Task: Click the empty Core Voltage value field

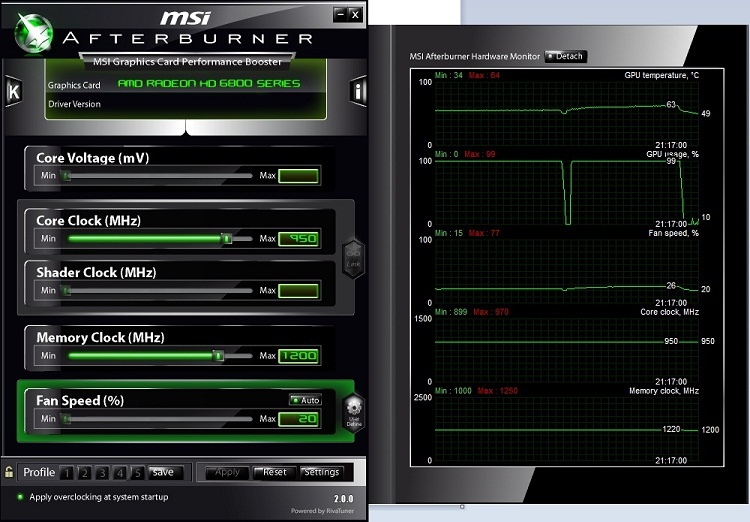Action: [x=298, y=176]
